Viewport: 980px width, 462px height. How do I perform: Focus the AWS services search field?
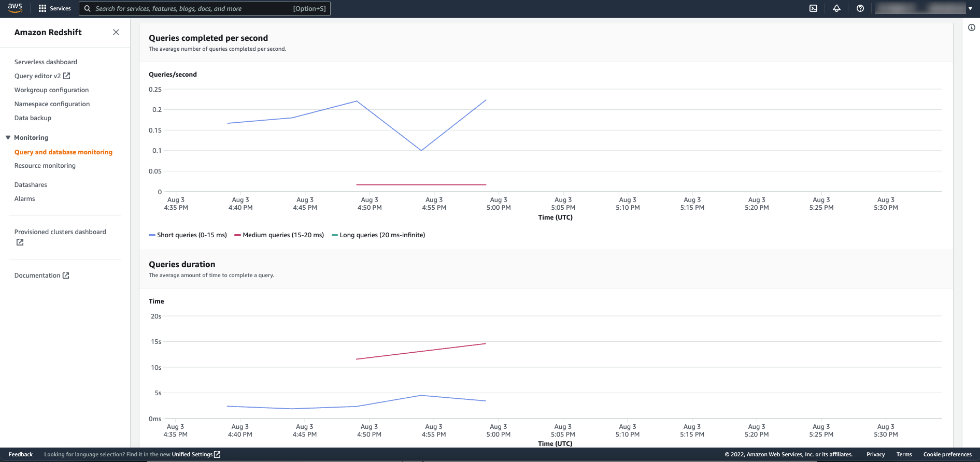pos(205,8)
